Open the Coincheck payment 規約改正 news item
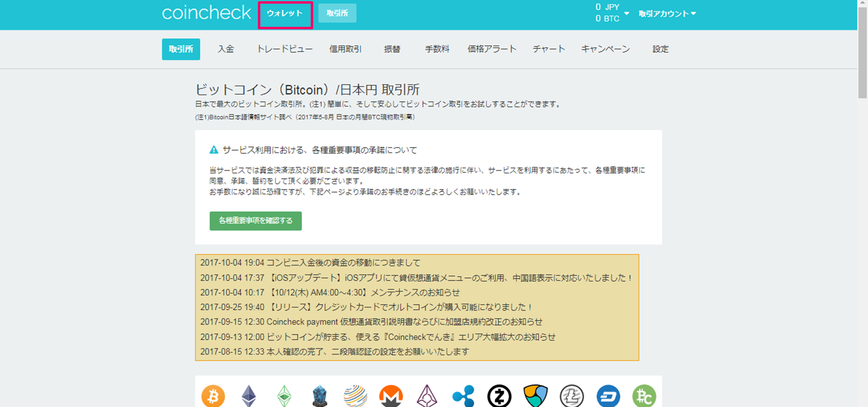This screenshot has height=407, width=868. click(371, 322)
